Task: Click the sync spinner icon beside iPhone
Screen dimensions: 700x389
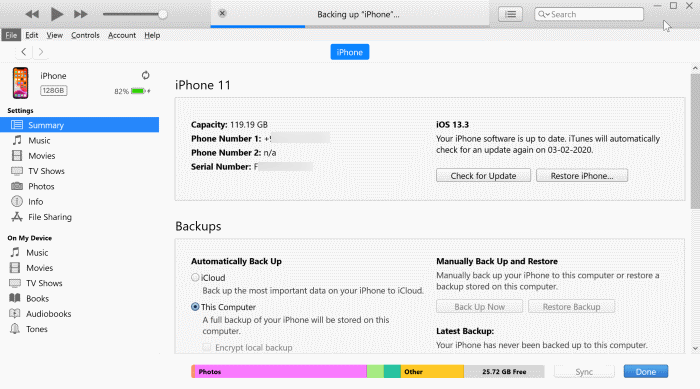Action: [x=146, y=75]
